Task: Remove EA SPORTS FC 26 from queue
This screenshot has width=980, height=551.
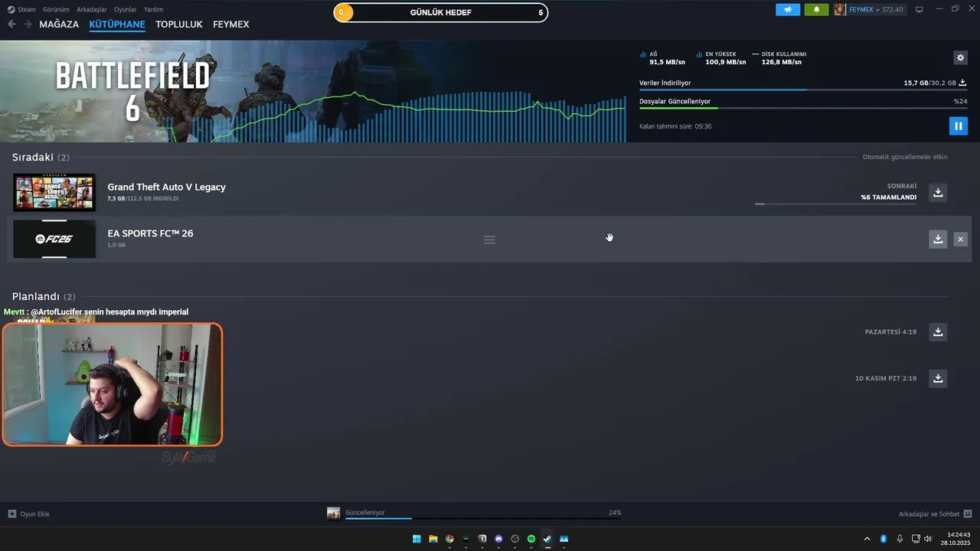Action: click(x=960, y=240)
